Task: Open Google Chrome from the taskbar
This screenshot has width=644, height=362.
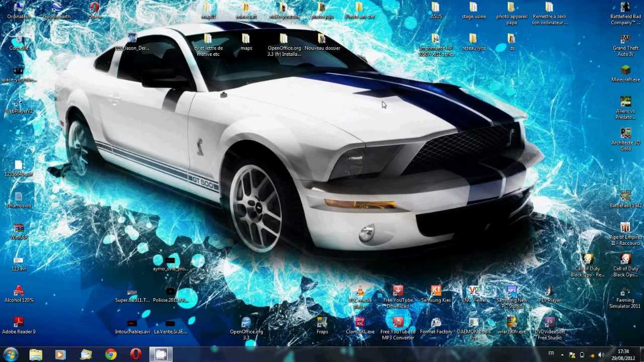Action: coord(111,354)
